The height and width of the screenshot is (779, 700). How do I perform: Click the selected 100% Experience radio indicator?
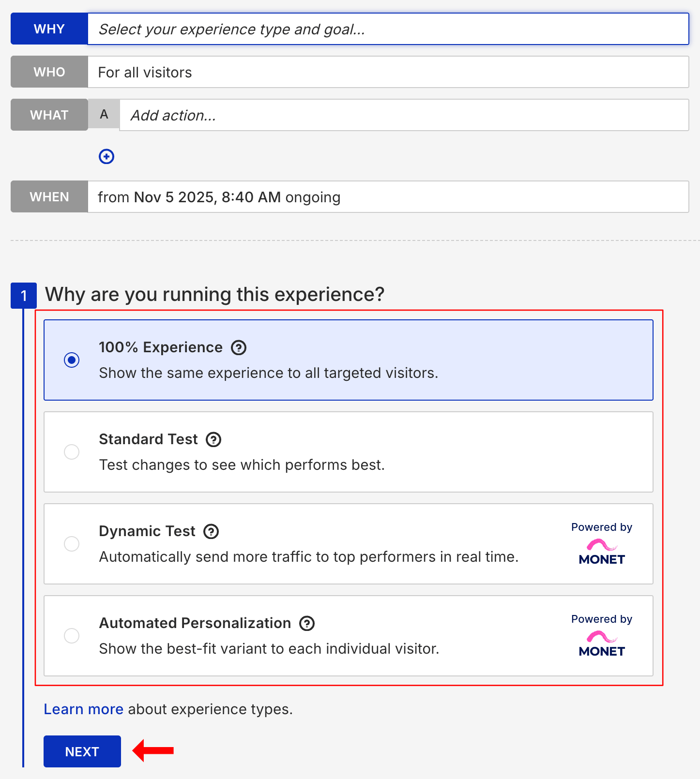coord(72,360)
